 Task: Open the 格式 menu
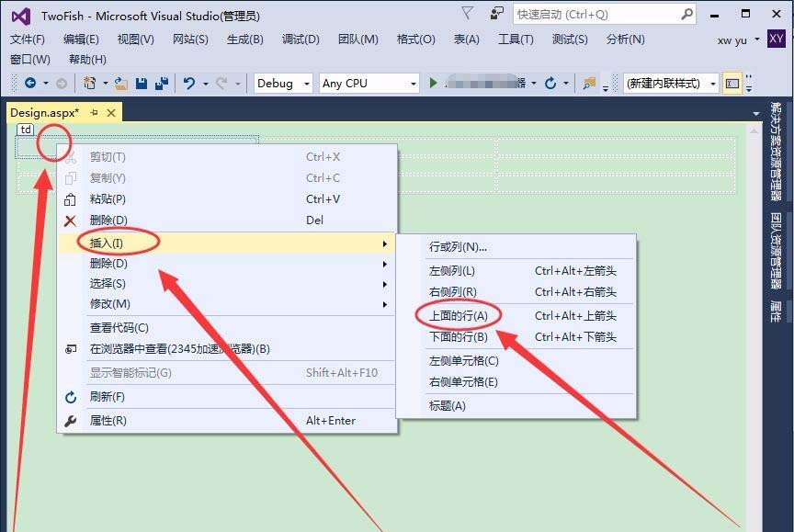point(415,40)
